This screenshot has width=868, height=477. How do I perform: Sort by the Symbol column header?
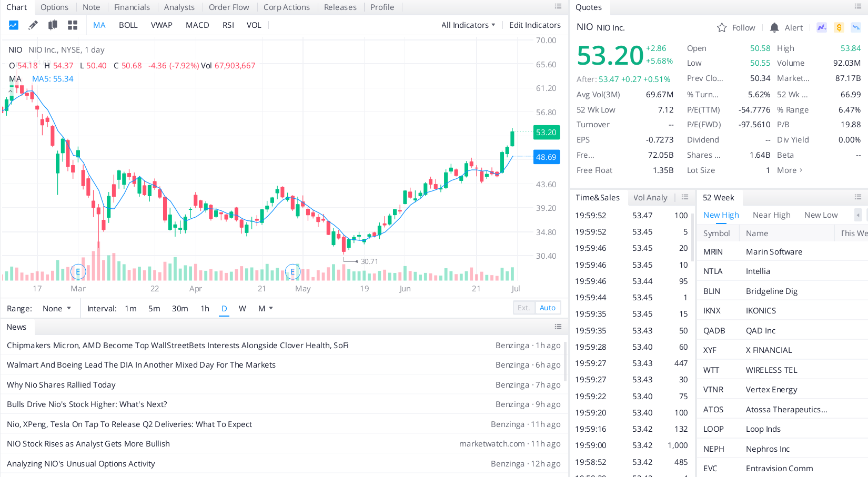[x=716, y=234]
